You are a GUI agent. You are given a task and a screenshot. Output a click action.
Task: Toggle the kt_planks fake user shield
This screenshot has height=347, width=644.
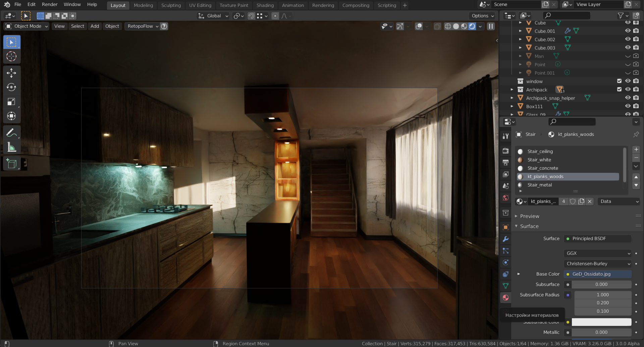[x=573, y=201]
